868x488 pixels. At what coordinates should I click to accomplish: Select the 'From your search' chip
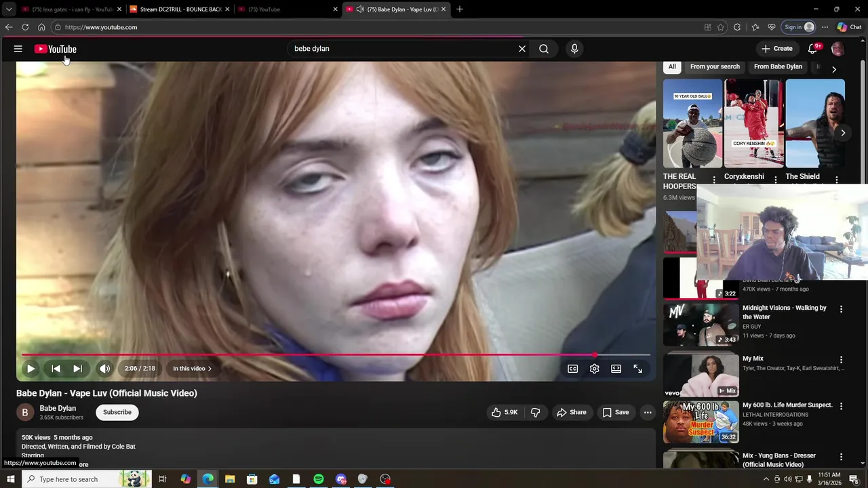(x=715, y=66)
